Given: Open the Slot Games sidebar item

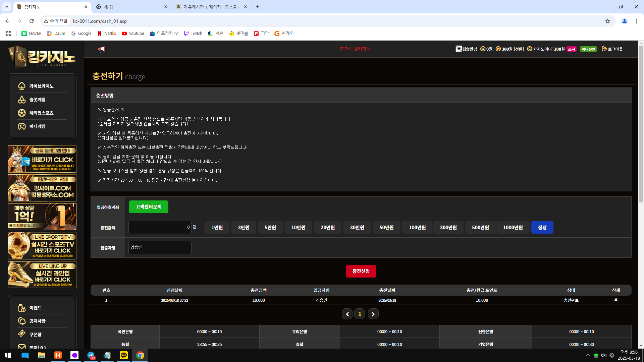Looking at the screenshot, I should [x=37, y=100].
